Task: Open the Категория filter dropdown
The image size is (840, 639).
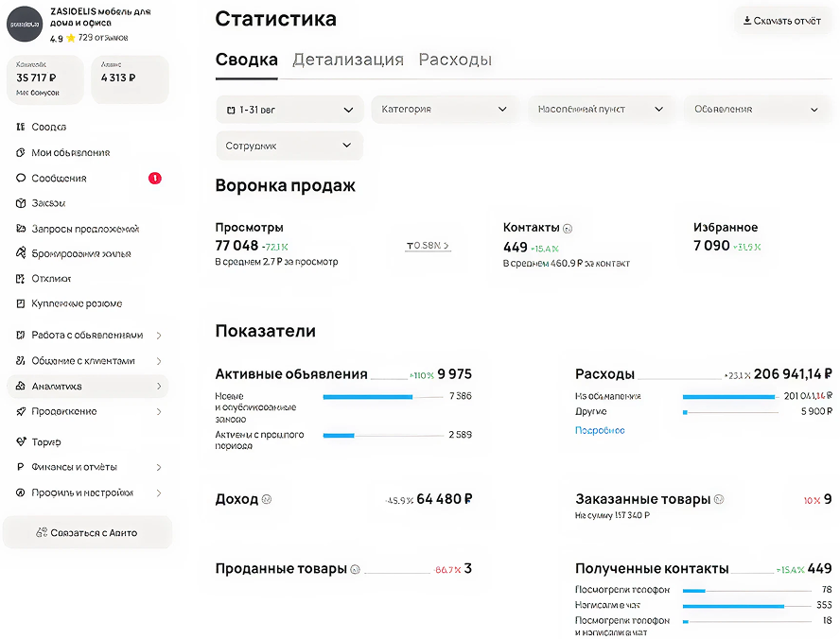Action: tap(444, 110)
